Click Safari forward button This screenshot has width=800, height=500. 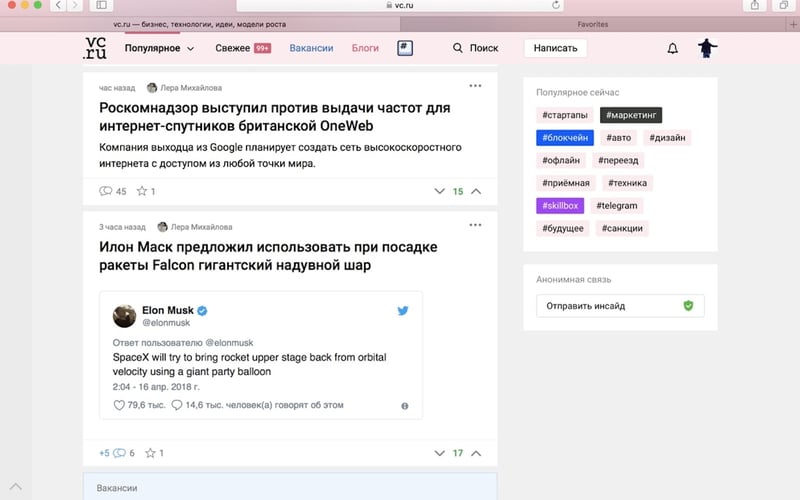click(x=75, y=5)
